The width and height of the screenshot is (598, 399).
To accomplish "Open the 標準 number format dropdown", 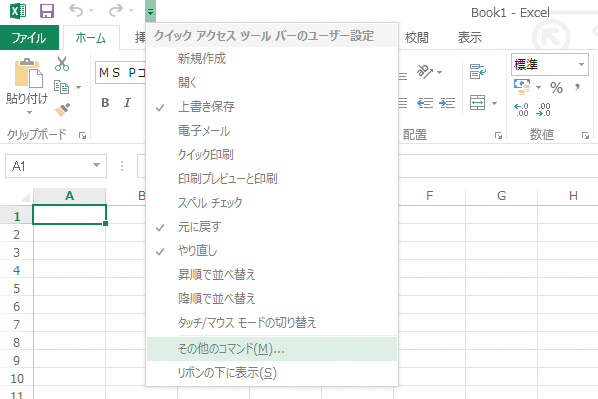I will click(581, 64).
